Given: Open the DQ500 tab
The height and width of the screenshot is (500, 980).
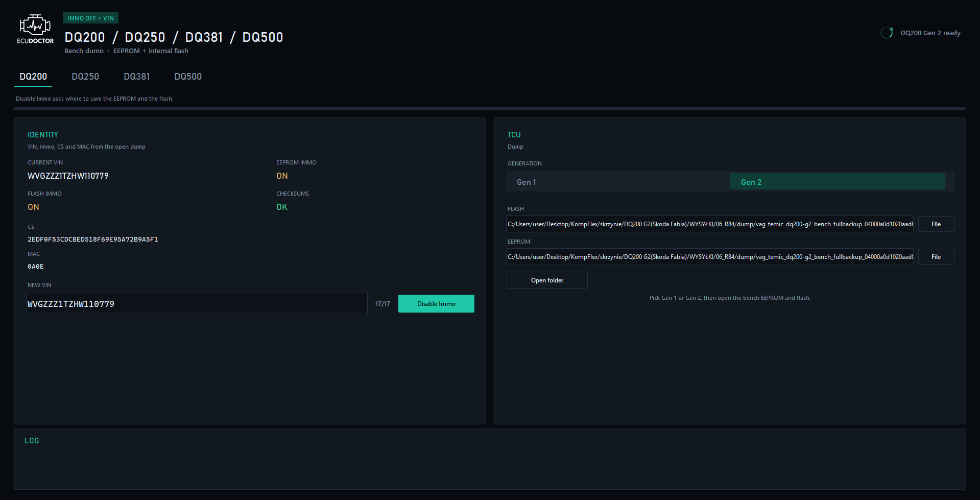Looking at the screenshot, I should point(188,77).
